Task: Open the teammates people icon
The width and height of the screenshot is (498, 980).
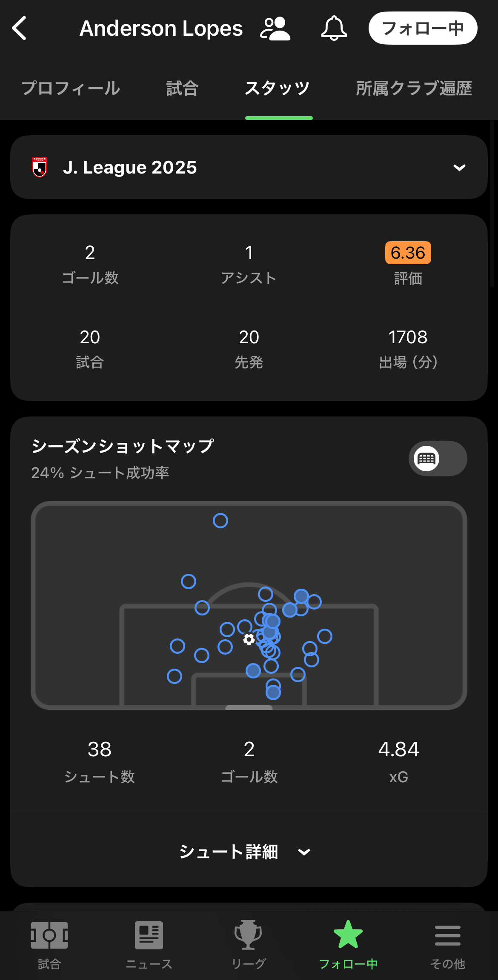Action: (x=275, y=28)
